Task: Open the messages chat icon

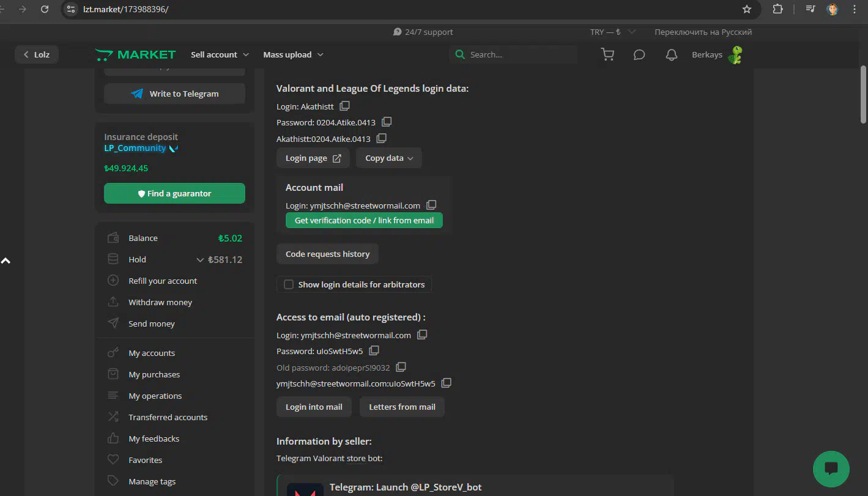Action: [639, 54]
